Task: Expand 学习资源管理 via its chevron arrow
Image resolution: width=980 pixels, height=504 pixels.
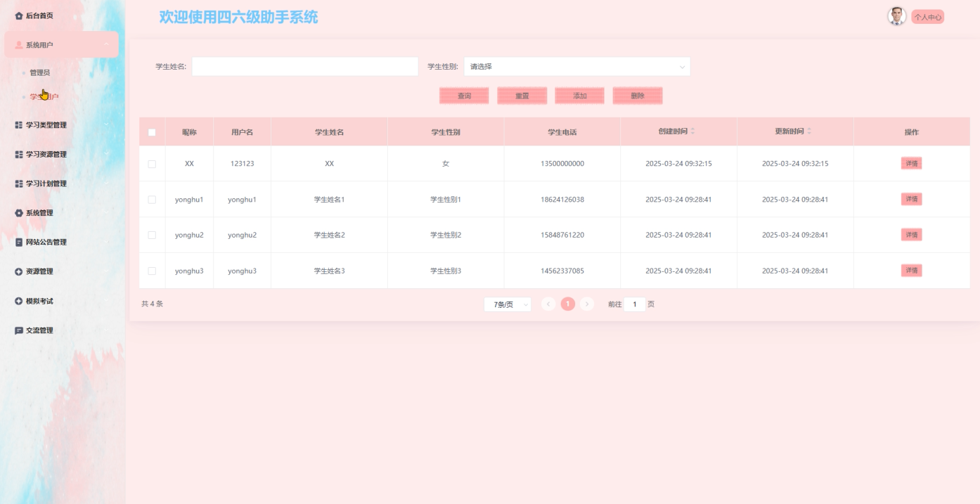Action: (106, 155)
